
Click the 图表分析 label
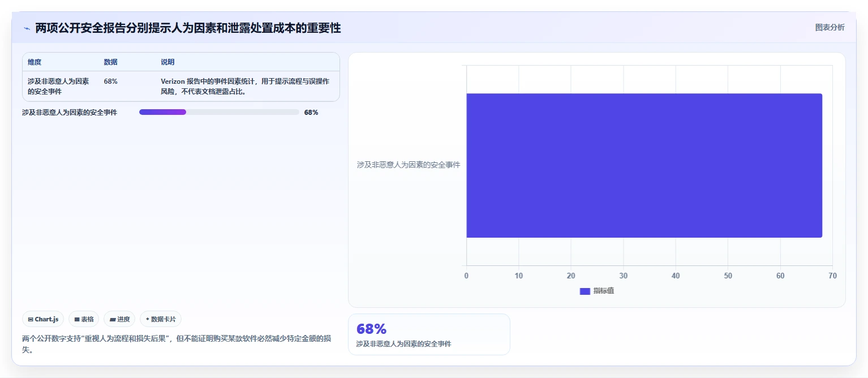[x=830, y=27]
